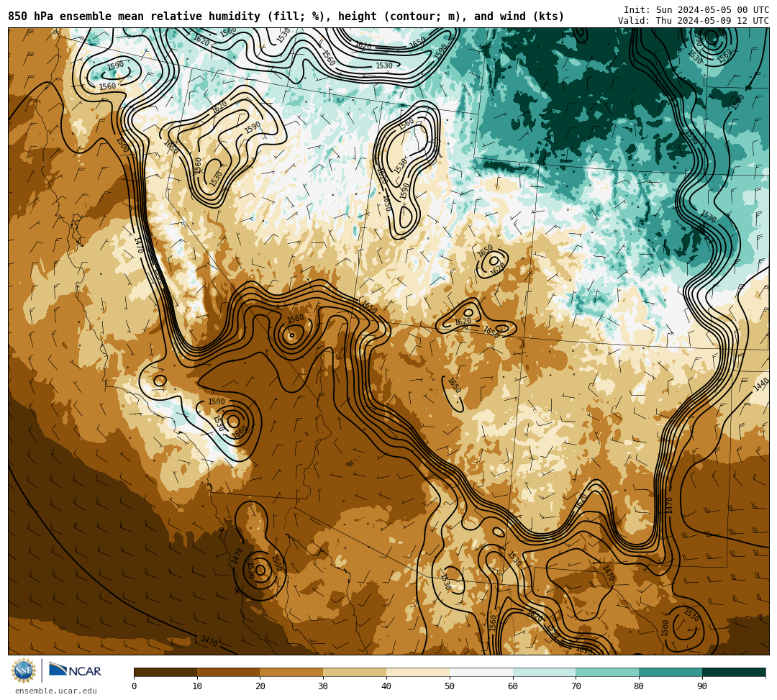Click the 40-50 cream colorbar segment

(x=418, y=672)
